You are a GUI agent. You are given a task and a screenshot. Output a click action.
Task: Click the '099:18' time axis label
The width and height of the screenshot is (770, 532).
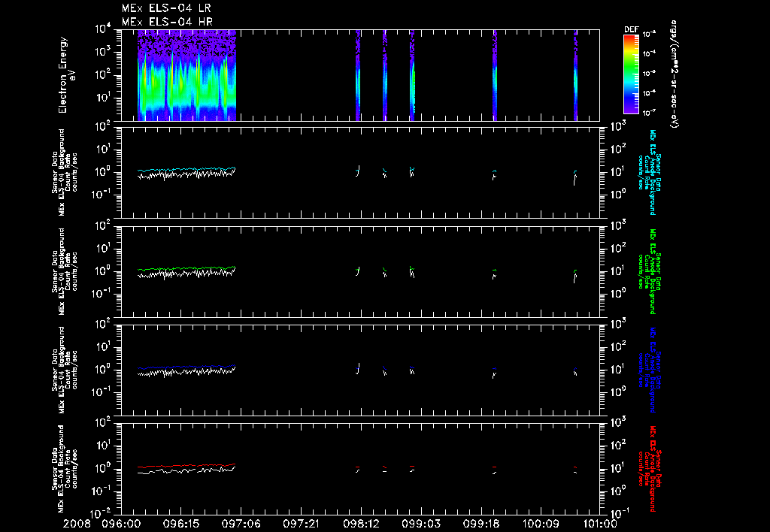[480, 524]
